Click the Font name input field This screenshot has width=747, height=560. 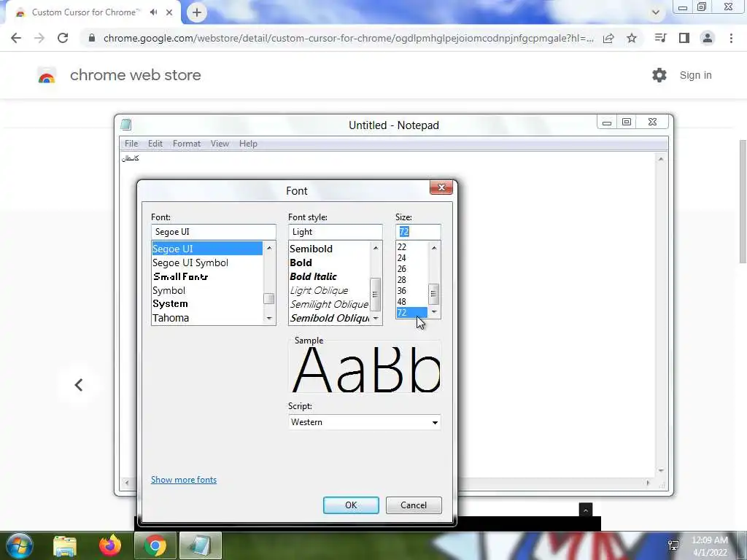coord(214,232)
